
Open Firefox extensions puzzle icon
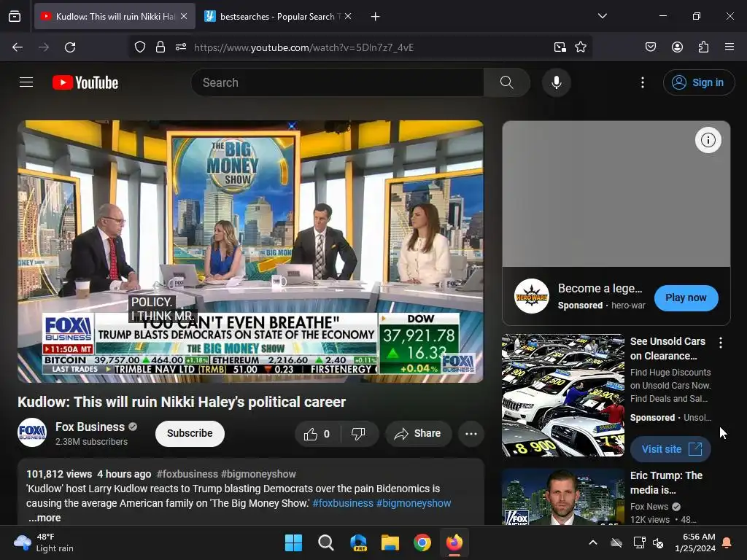pyautogui.click(x=704, y=47)
